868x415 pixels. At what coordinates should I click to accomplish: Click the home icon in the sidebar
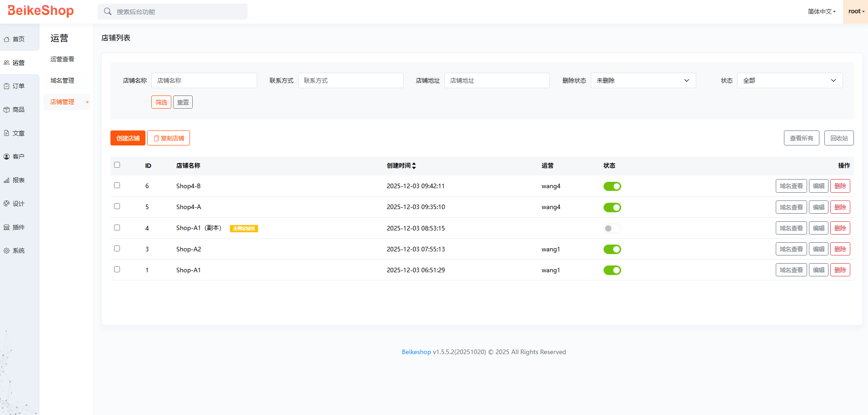click(x=7, y=40)
